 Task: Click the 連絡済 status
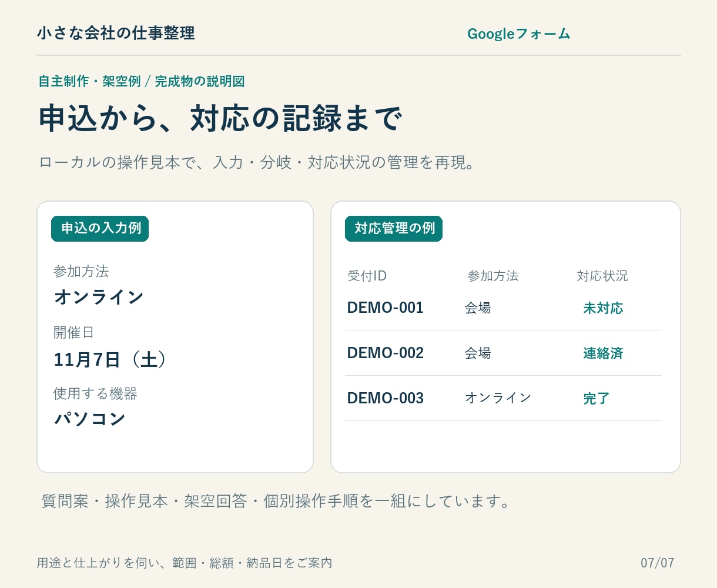tap(603, 353)
